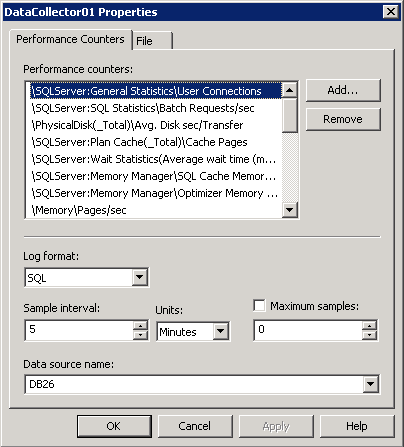Expand the Data source name combo box
Screen dimensions: 404x447
pos(370,384)
